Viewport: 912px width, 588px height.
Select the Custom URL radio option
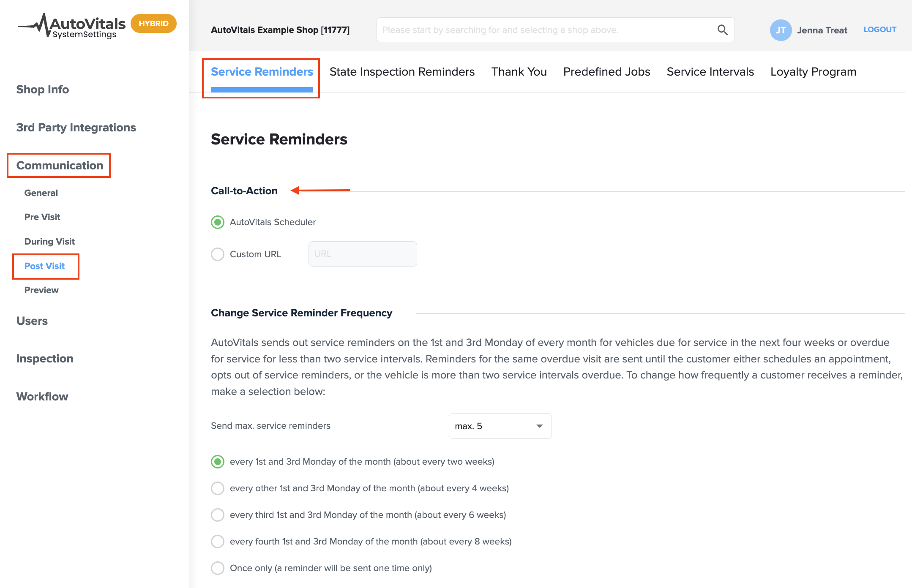218,254
